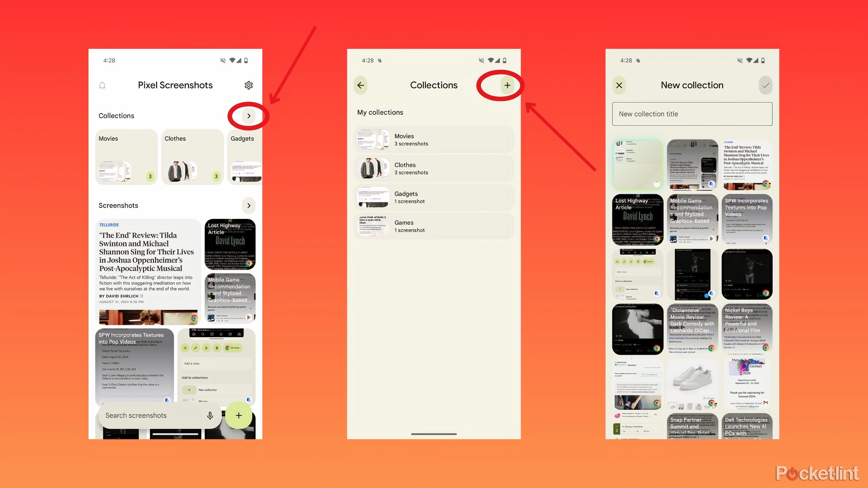Expand the Collections section arrow
The height and width of the screenshot is (488, 868).
[249, 116]
